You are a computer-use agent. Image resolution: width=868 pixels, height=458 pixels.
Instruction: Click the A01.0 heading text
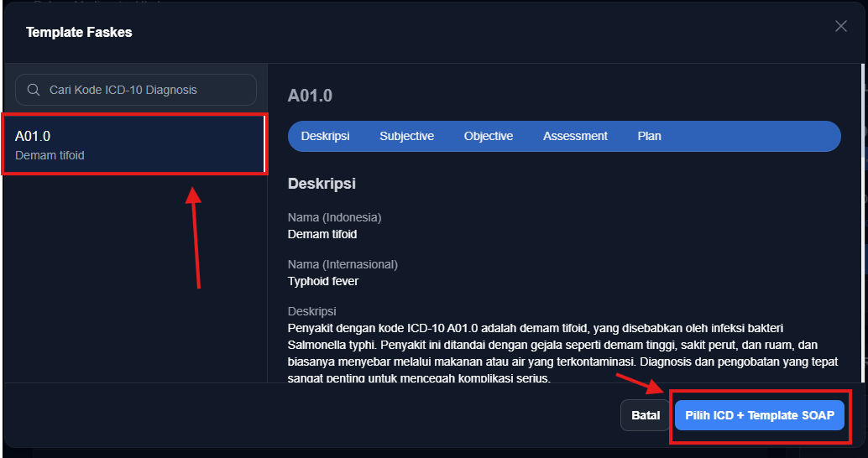pyautogui.click(x=310, y=96)
